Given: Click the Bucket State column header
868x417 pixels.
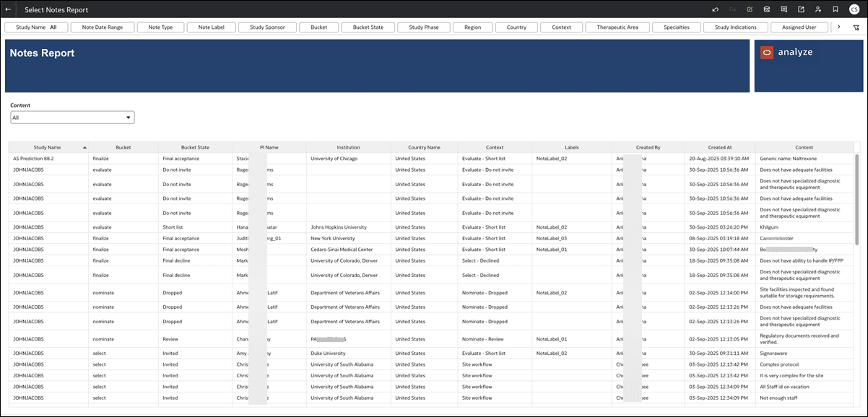Looking at the screenshot, I should (x=195, y=147).
